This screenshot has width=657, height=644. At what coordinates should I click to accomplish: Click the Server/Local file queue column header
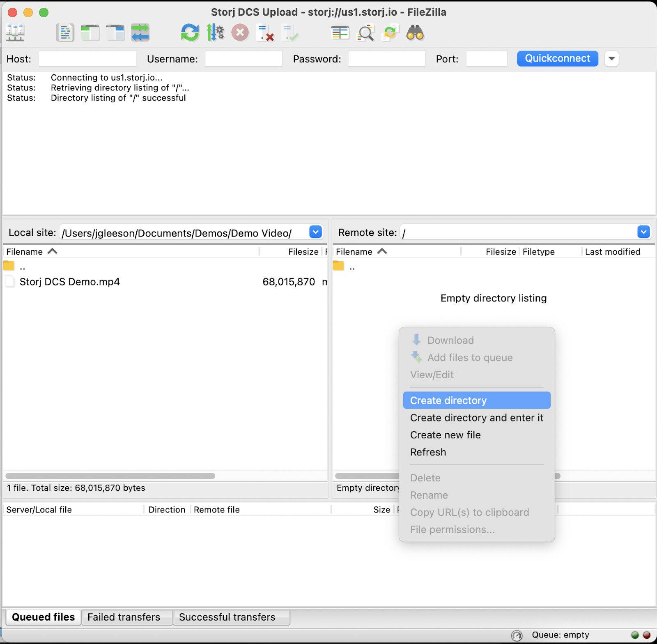[x=74, y=510]
